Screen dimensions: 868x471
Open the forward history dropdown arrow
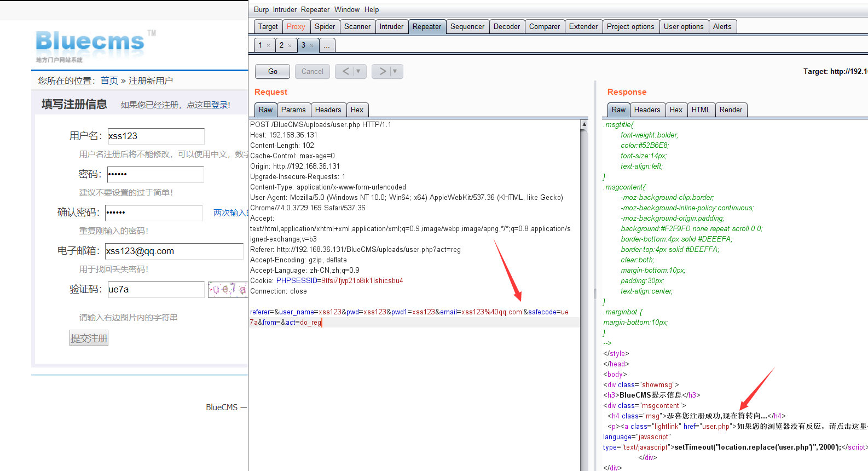[395, 71]
